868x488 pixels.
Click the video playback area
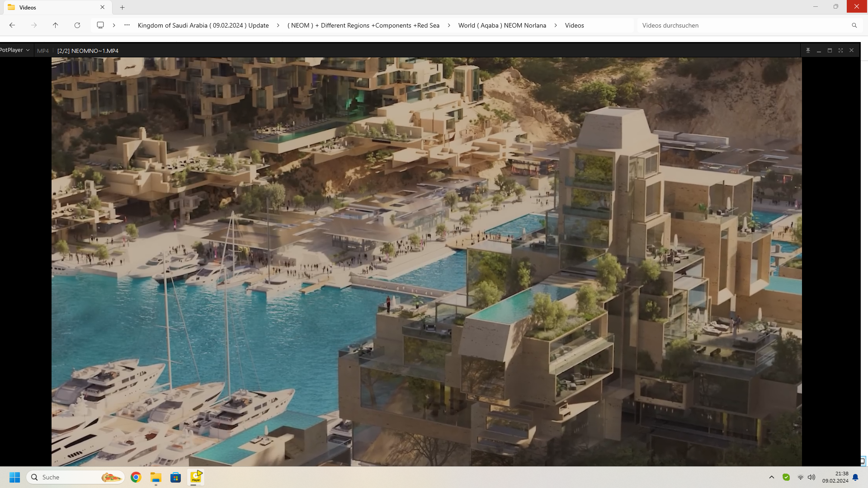pos(426,262)
